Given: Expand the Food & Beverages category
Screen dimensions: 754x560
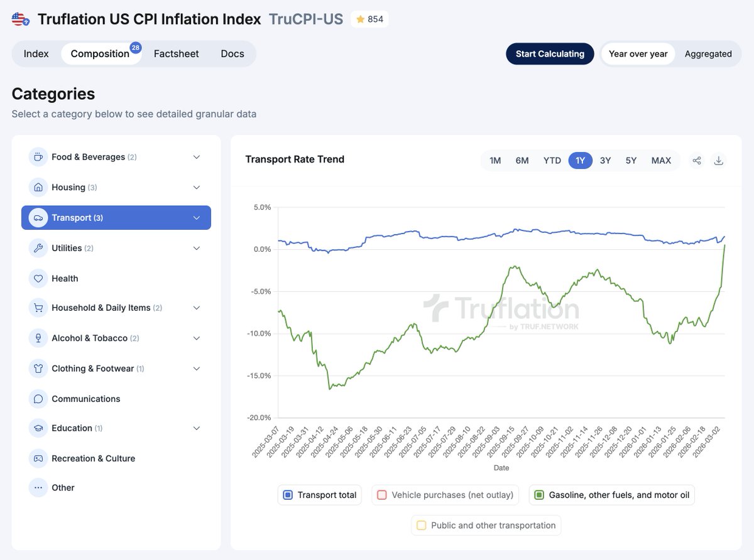Looking at the screenshot, I should coord(196,157).
